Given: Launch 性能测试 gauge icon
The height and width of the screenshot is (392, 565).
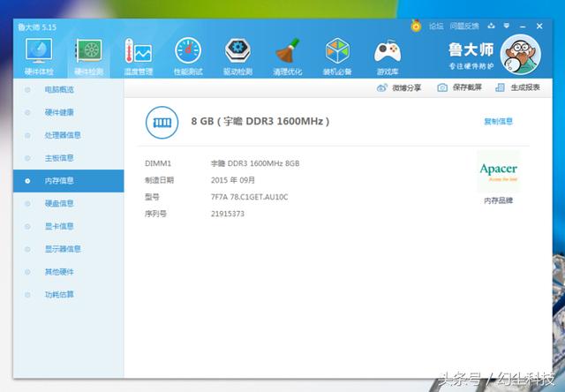Looking at the screenshot, I should click(x=188, y=51).
